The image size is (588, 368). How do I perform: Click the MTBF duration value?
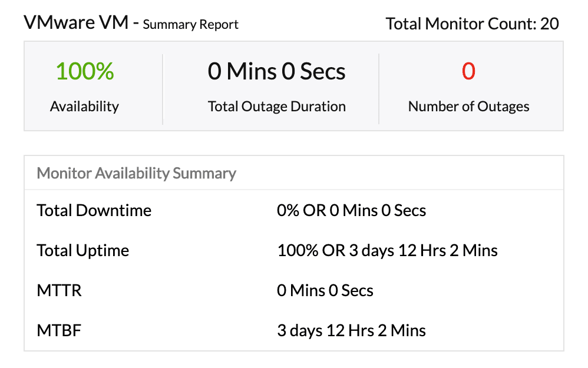pyautogui.click(x=352, y=330)
